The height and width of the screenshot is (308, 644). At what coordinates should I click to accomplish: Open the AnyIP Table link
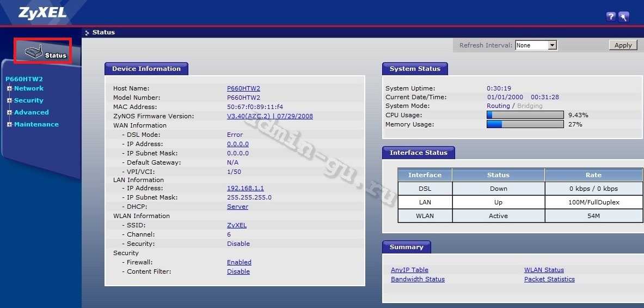(x=409, y=270)
